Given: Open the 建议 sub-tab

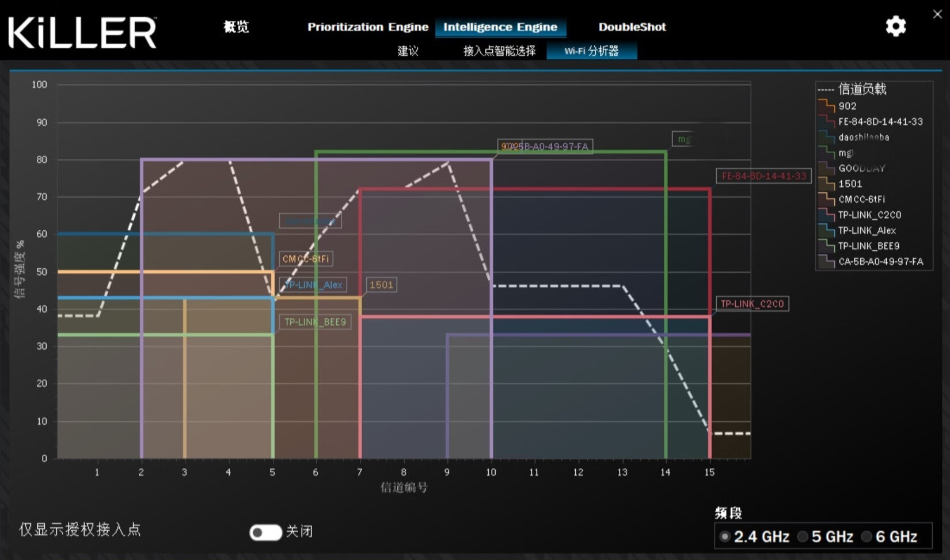Looking at the screenshot, I should (408, 51).
